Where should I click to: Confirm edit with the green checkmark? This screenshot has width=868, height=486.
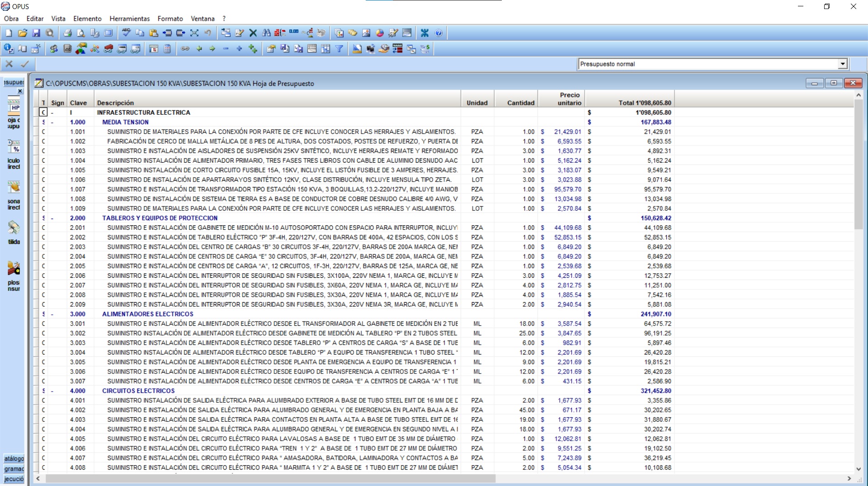coord(24,64)
